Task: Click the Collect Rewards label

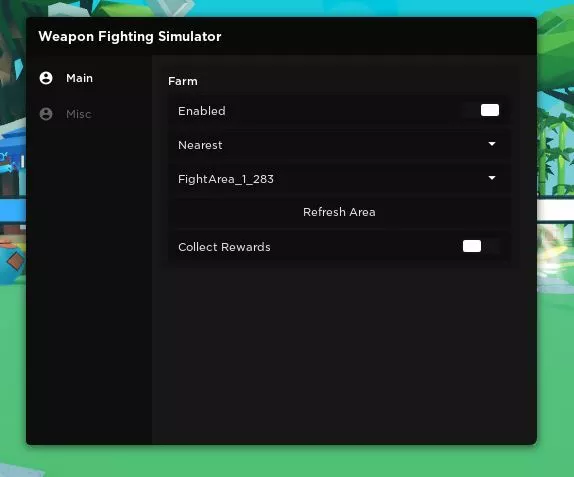Action: [x=224, y=247]
